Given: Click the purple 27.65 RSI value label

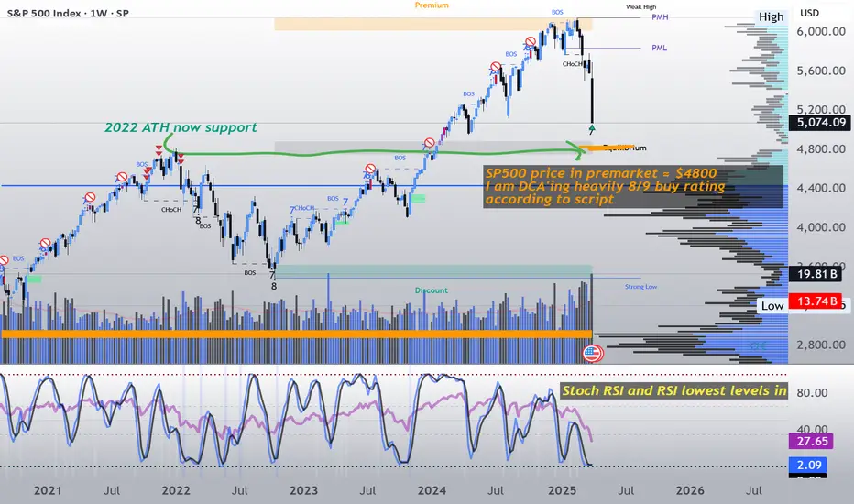Looking at the screenshot, I should [x=812, y=441].
